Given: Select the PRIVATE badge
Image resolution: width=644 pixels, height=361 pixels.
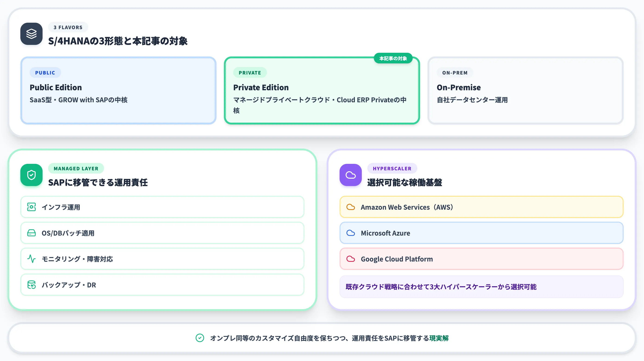Looking at the screenshot, I should click(x=250, y=73).
